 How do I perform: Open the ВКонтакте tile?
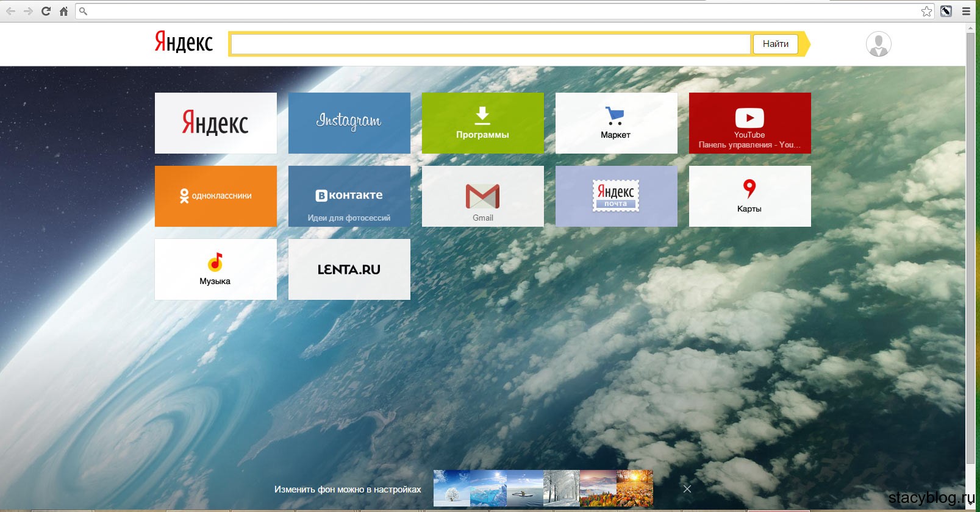coord(349,196)
